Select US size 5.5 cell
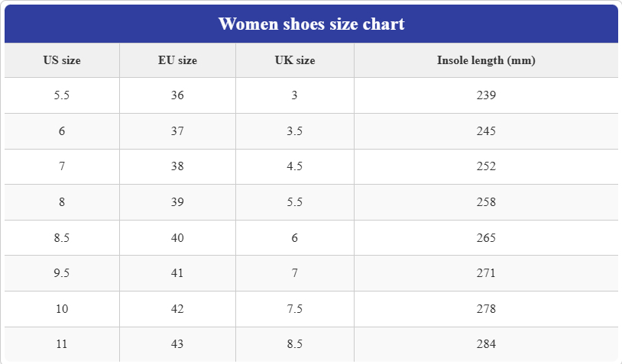 click(x=62, y=95)
